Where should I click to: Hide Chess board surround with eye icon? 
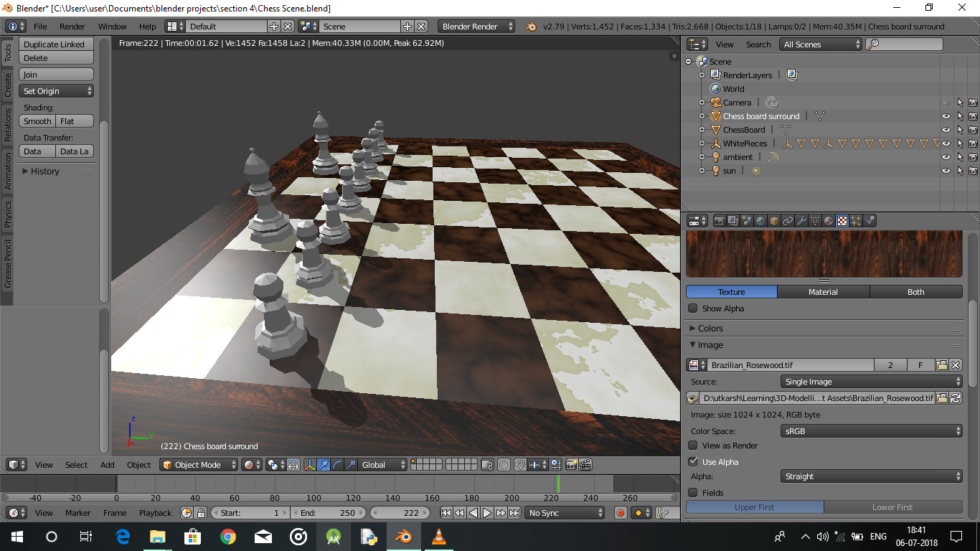click(946, 116)
